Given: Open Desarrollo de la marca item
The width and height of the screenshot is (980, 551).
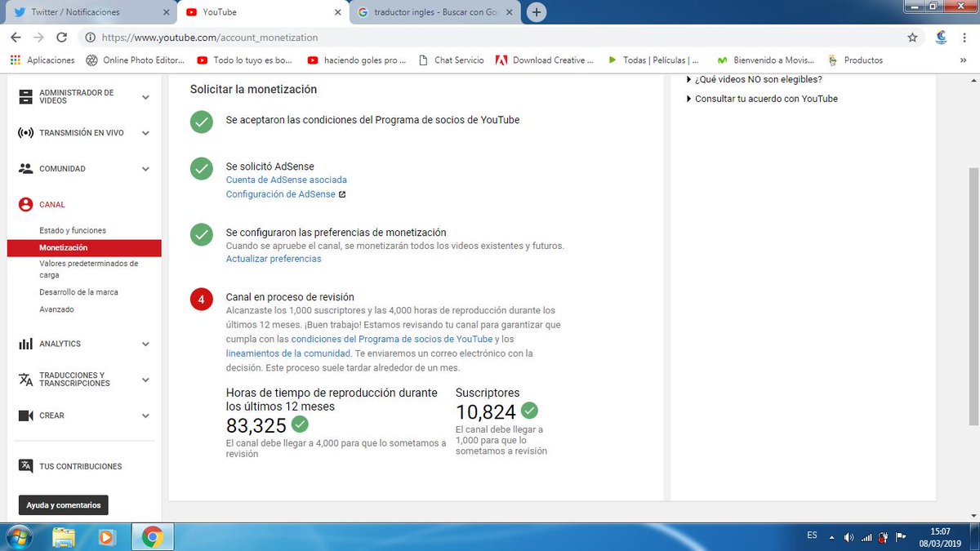Looking at the screenshot, I should pyautogui.click(x=78, y=292).
